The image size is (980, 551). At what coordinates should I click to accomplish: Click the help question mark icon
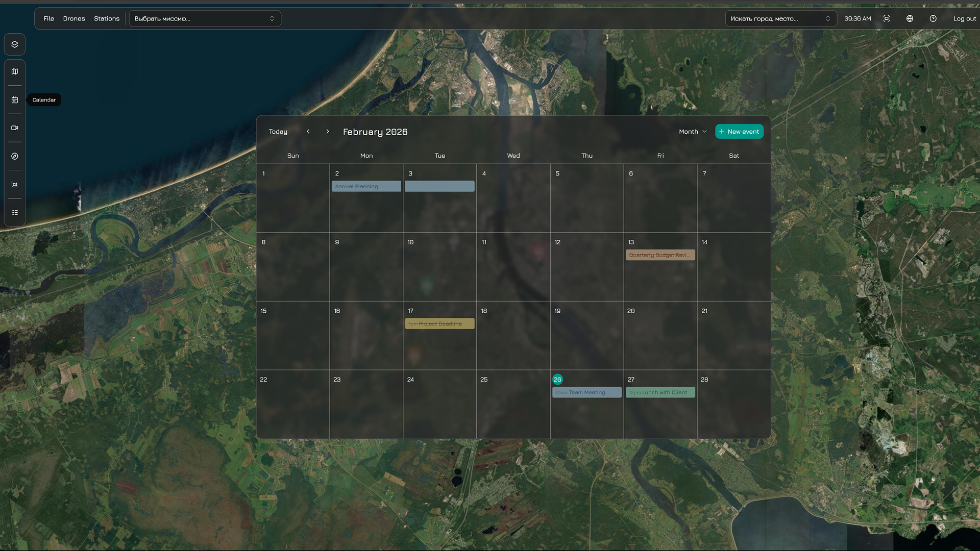tap(933, 18)
